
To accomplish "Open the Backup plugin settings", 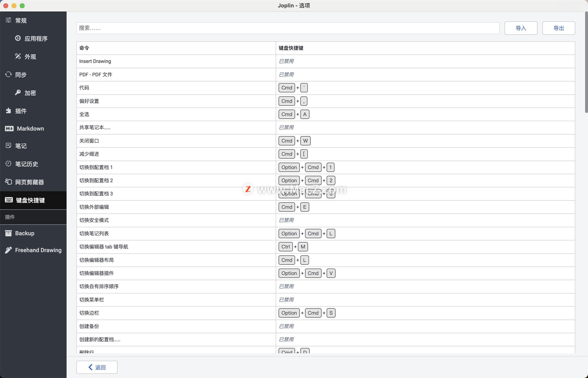I will (x=33, y=233).
